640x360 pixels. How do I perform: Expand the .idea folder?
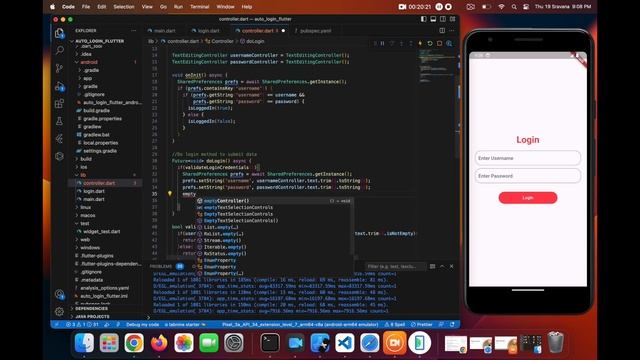coord(86,54)
